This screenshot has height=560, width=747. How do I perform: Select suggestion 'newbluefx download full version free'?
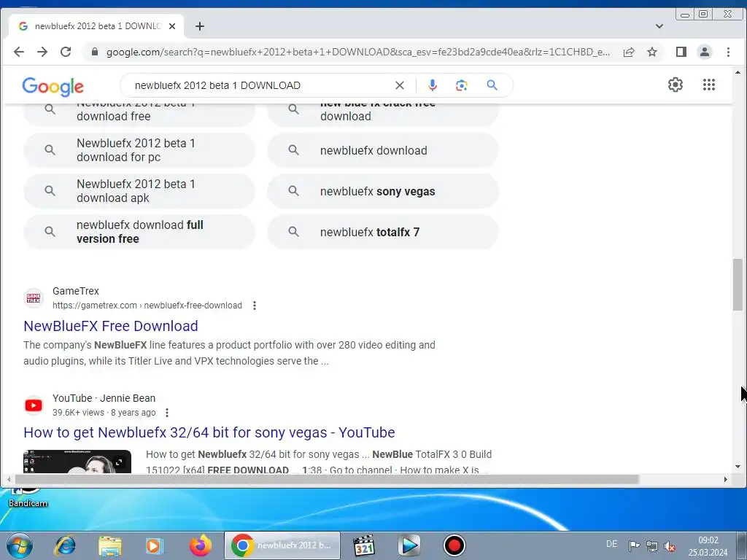[x=139, y=232]
